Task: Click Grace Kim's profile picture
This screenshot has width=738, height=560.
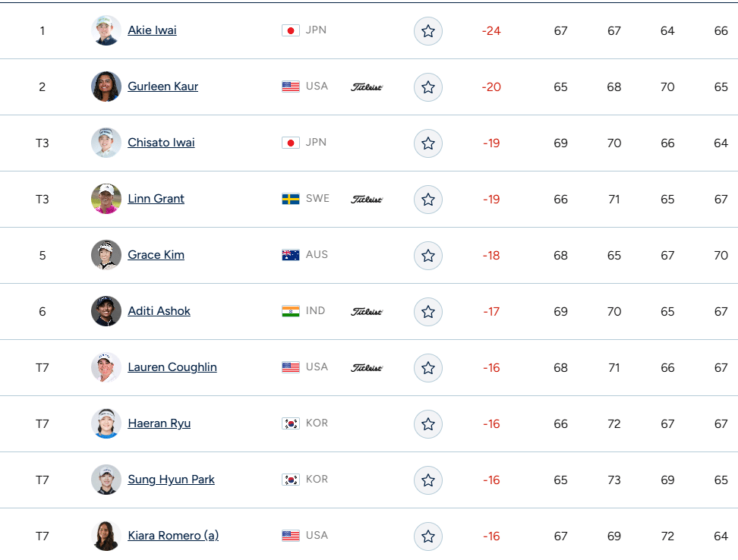Action: pyautogui.click(x=106, y=255)
